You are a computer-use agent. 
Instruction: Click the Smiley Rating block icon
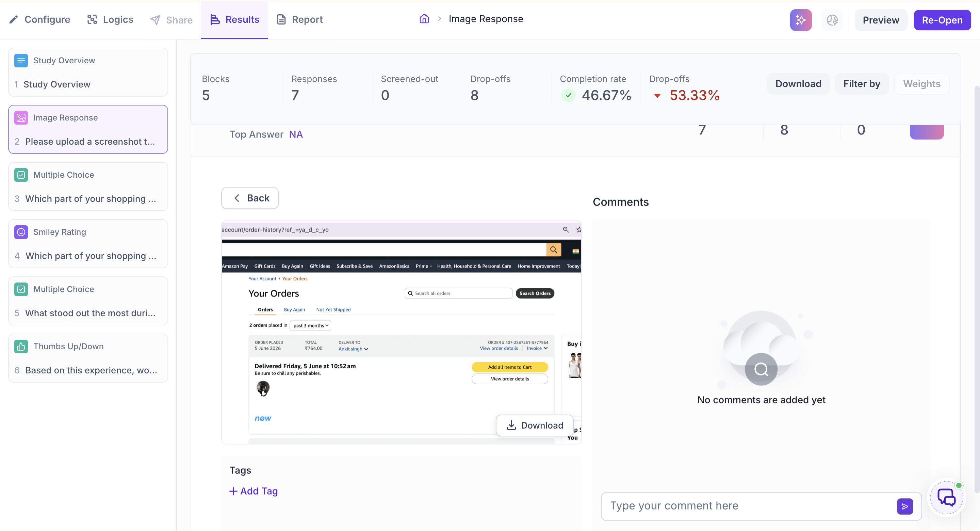coord(21,232)
